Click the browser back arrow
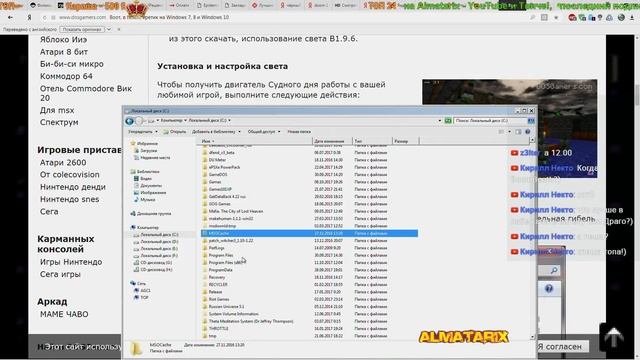The image size is (640, 360). (10, 18)
